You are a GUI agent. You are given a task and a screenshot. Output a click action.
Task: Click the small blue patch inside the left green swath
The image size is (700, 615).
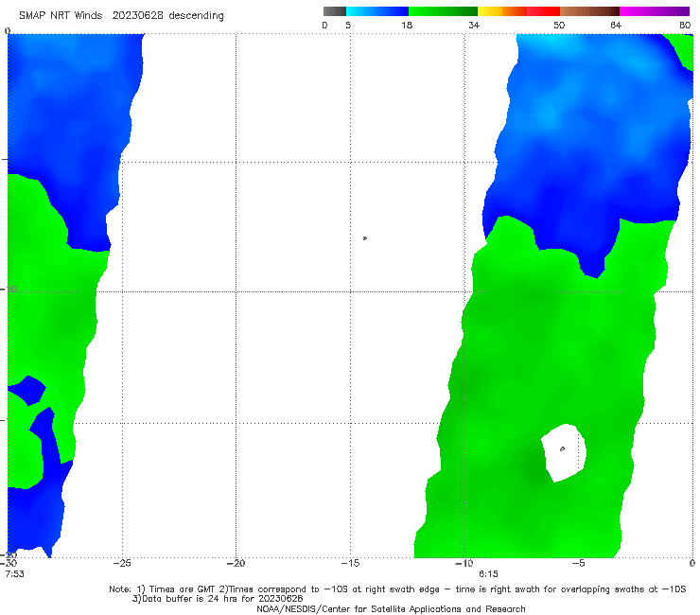click(27, 391)
